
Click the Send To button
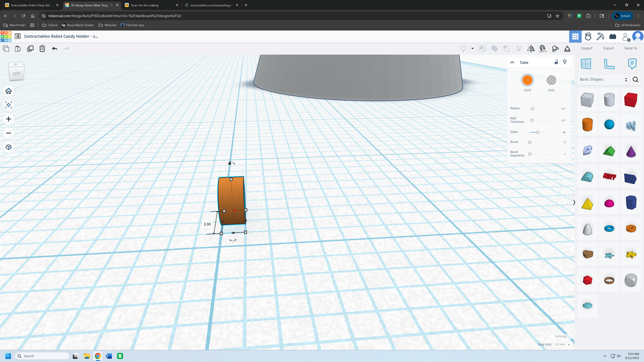[x=631, y=48]
